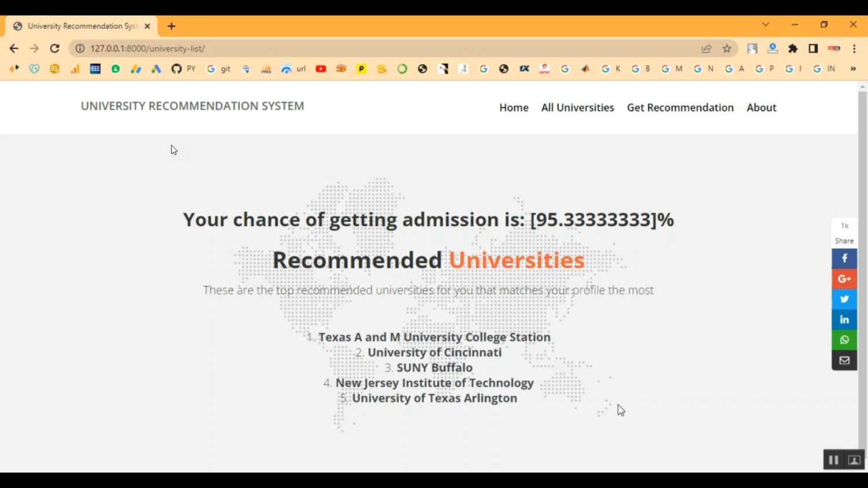Viewport: 868px width, 488px height.
Task: Open the red OK browser extension icon
Action: coord(834,49)
